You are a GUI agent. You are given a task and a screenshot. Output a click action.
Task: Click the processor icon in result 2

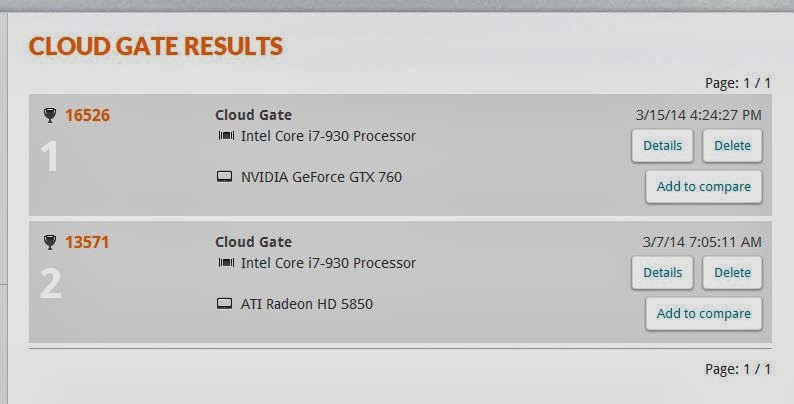coord(226,263)
